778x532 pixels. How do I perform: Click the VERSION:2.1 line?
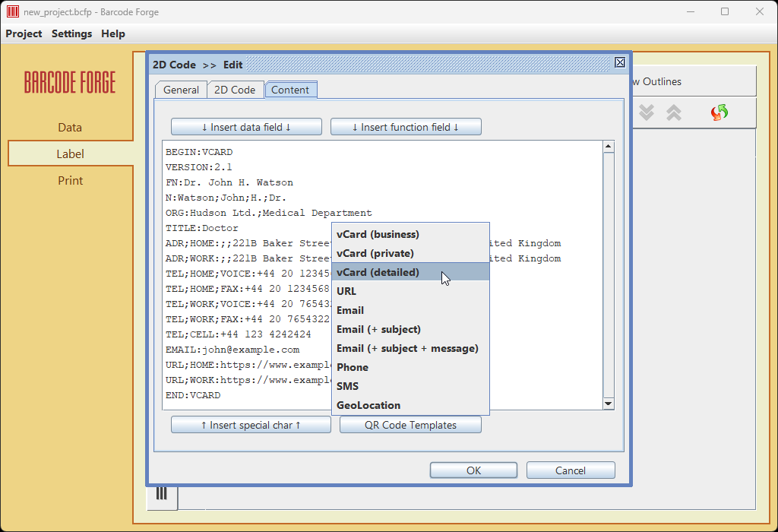pos(198,167)
